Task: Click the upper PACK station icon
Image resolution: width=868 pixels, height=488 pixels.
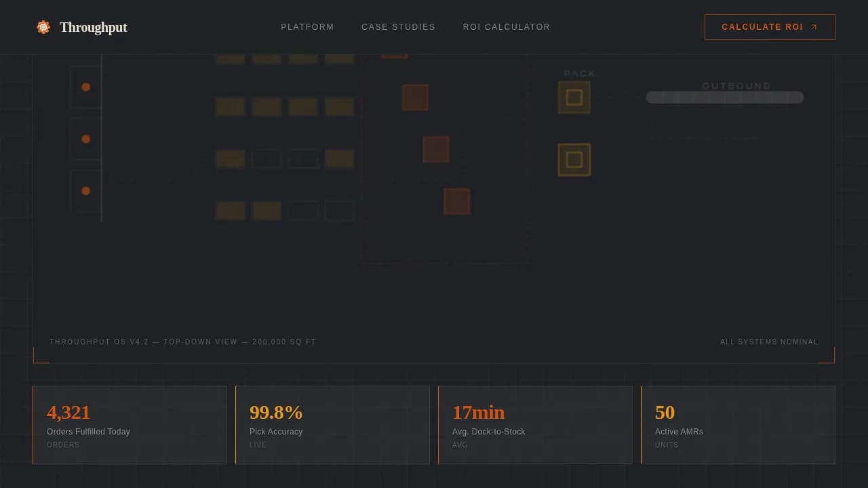Action: (x=574, y=97)
